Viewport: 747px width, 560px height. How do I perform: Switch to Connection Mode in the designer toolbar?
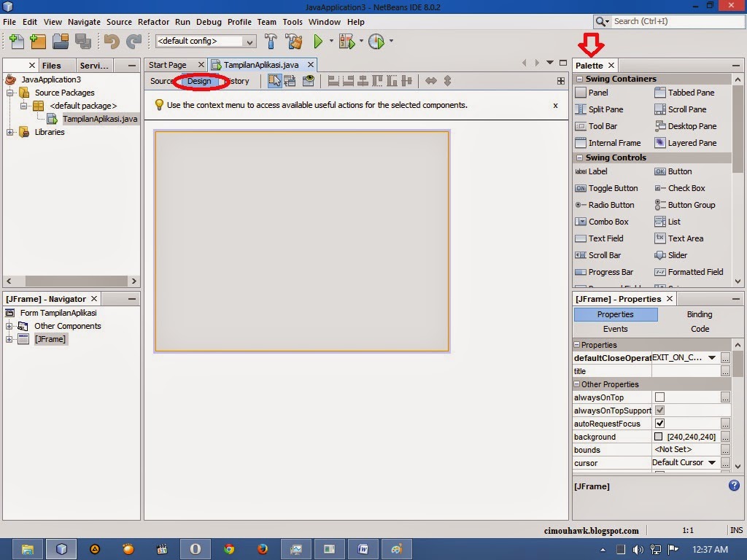pyautogui.click(x=290, y=81)
